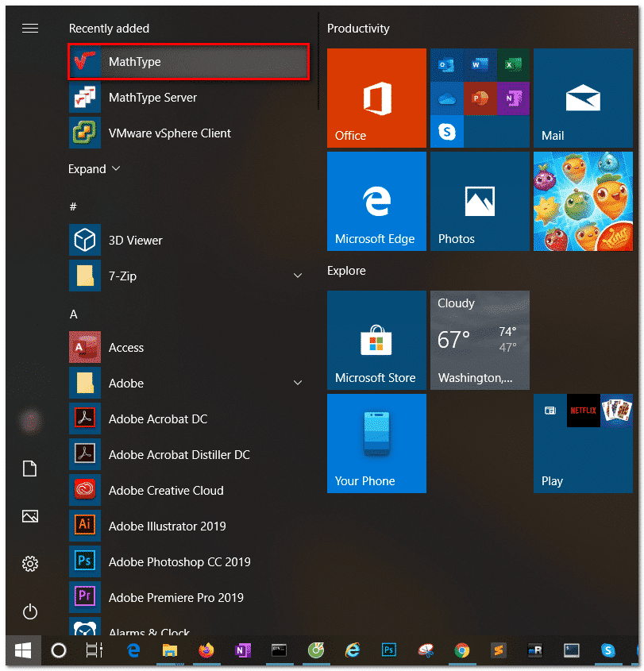Open MathType Server app entry
The image size is (644, 671).
(152, 98)
